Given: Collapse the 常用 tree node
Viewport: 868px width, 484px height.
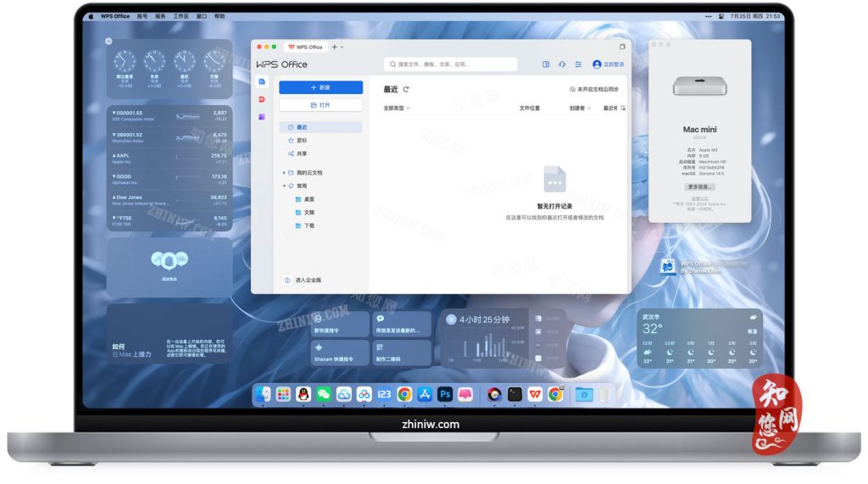Looking at the screenshot, I should click(x=284, y=186).
